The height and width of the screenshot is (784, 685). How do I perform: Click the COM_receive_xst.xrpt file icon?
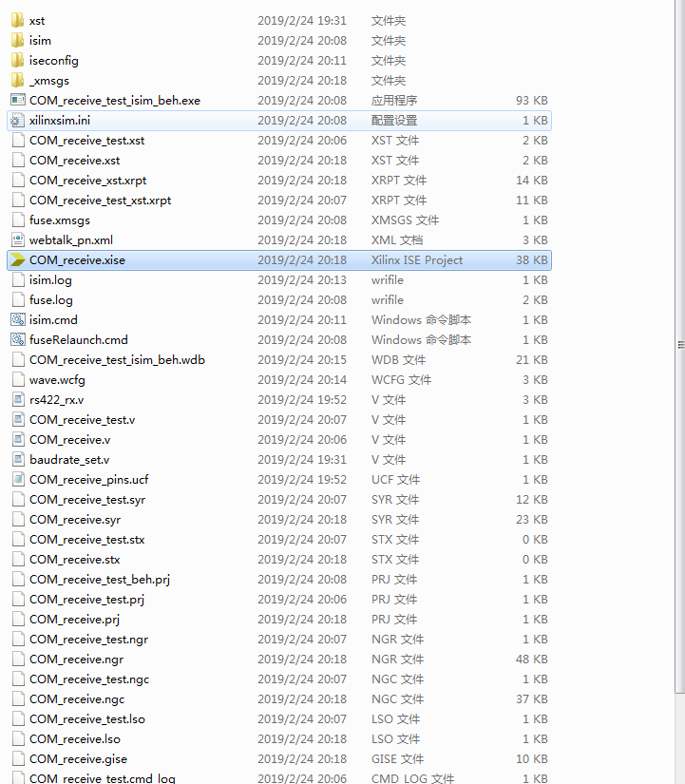[x=18, y=180]
